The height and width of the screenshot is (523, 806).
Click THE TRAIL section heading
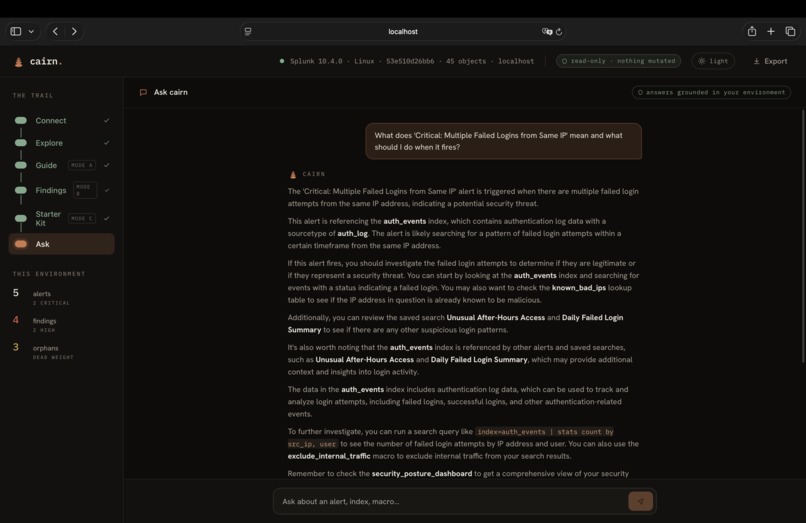coord(33,96)
